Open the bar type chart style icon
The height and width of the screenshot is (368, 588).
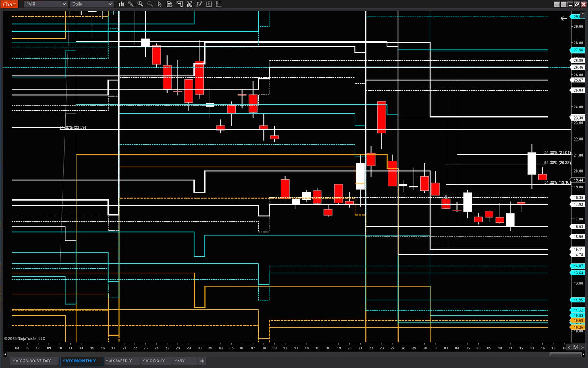121,4
